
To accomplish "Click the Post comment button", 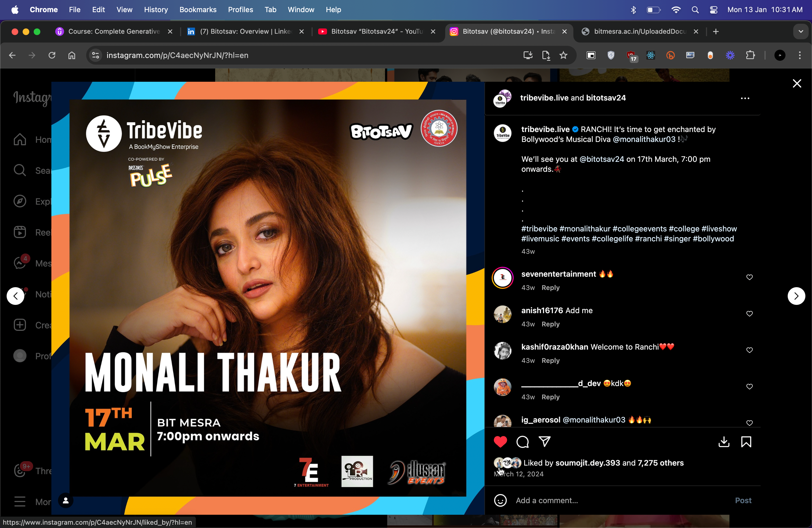I will 743,500.
